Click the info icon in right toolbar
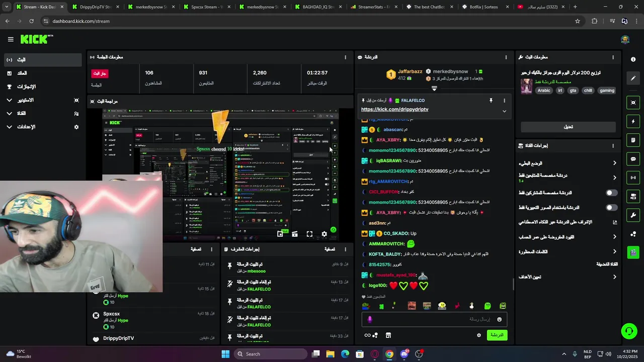This screenshot has height=362, width=644. 633,59
